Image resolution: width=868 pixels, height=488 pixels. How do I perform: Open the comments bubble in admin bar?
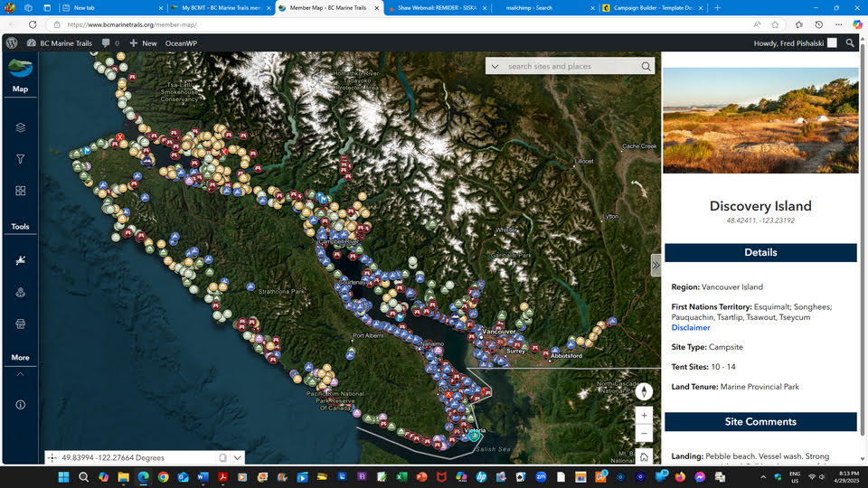point(110,43)
